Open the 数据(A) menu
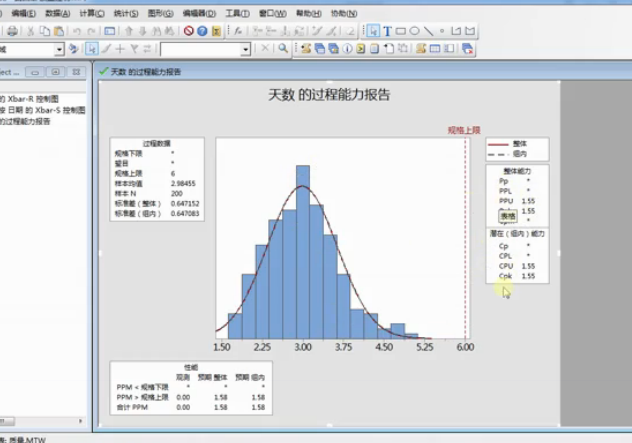The image size is (632, 443). 58,13
